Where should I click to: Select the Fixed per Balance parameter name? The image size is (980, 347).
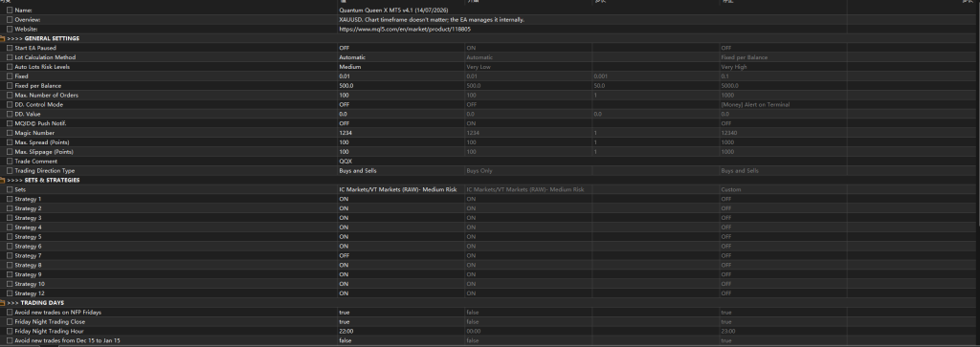tap(38, 85)
